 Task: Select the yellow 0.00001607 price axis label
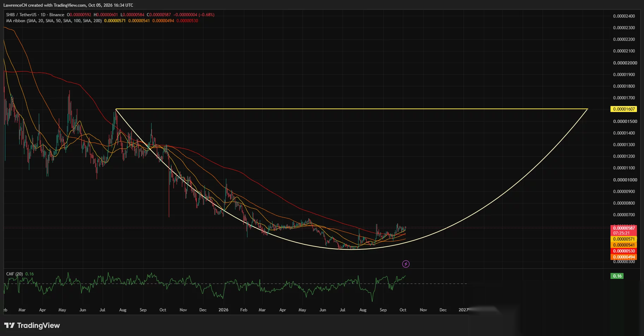pyautogui.click(x=624, y=109)
